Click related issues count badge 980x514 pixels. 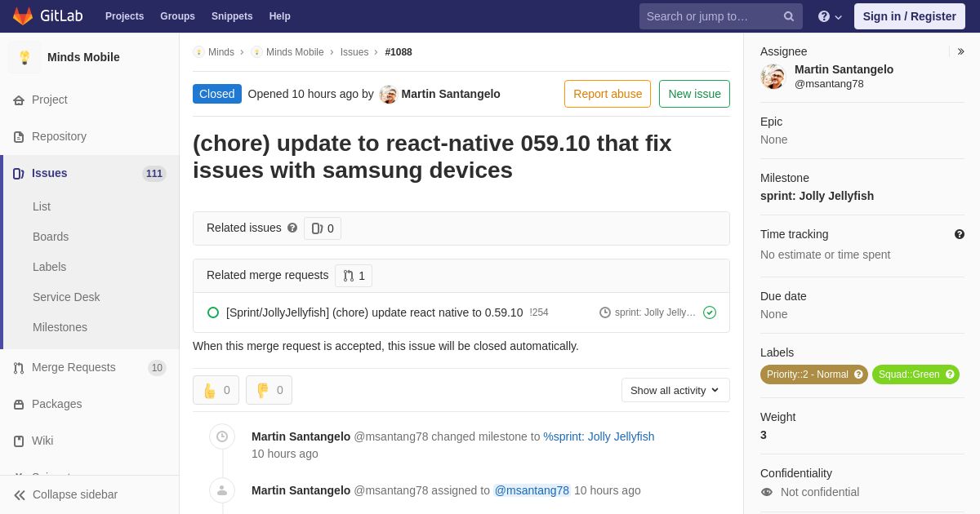(x=323, y=228)
